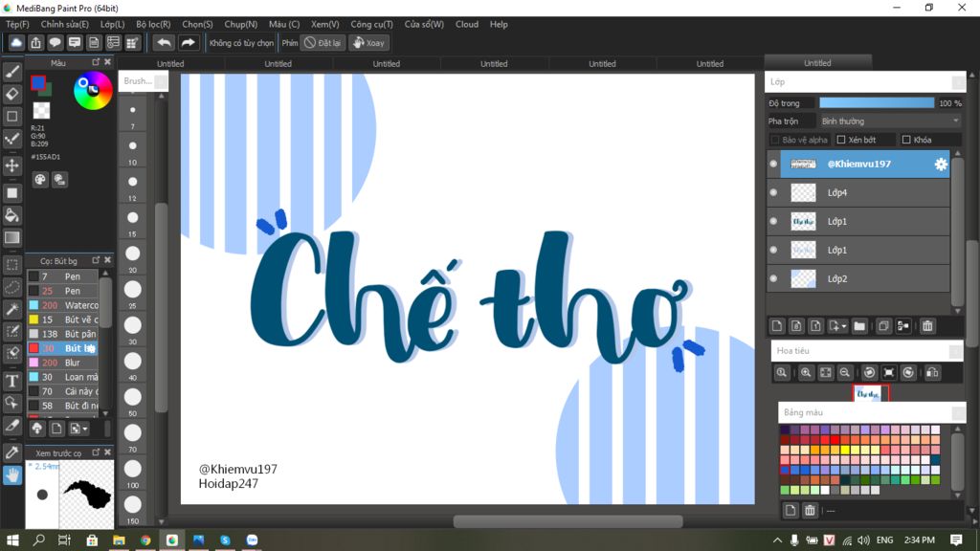The image size is (980, 551).
Task: Open the Bộ lọc(R) menu
Action: pyautogui.click(x=153, y=24)
